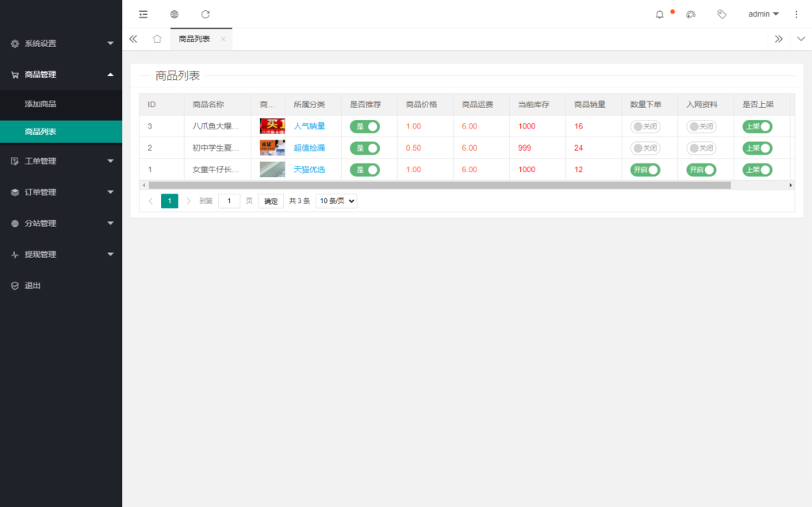Collapse the 商品管理 sidebar menu

61,75
